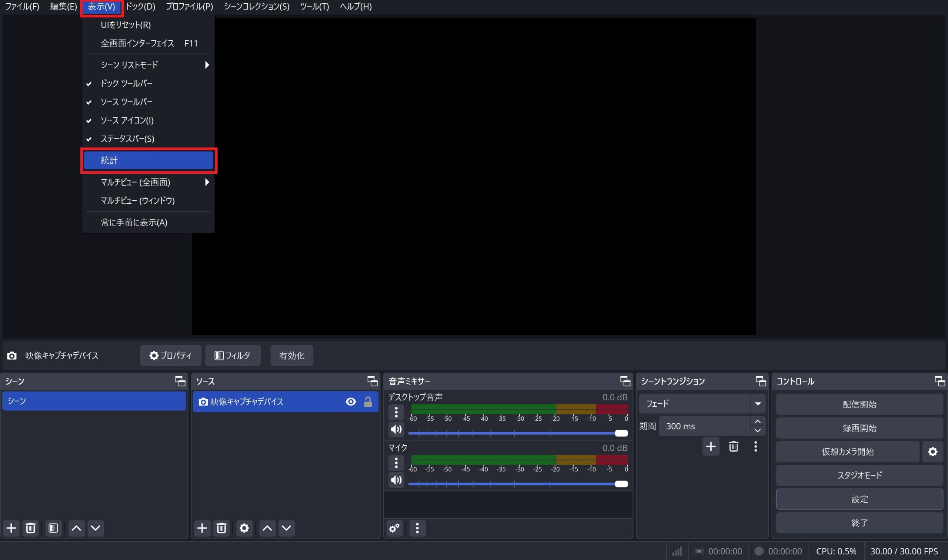
Task: Move scene down arrow in Scenes dock
Action: click(96, 528)
